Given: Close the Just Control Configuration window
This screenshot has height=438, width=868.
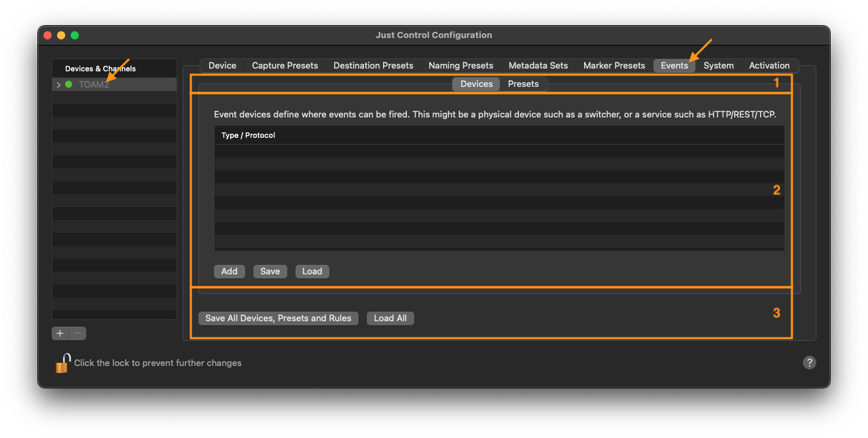Looking at the screenshot, I should (x=48, y=35).
